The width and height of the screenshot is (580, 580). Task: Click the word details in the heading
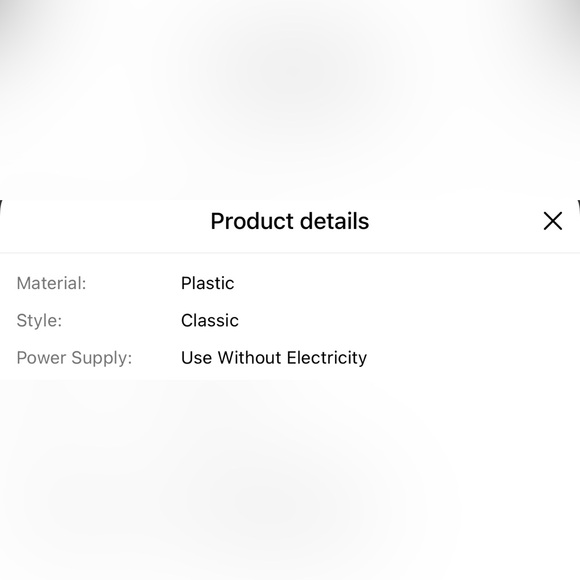coord(335,221)
